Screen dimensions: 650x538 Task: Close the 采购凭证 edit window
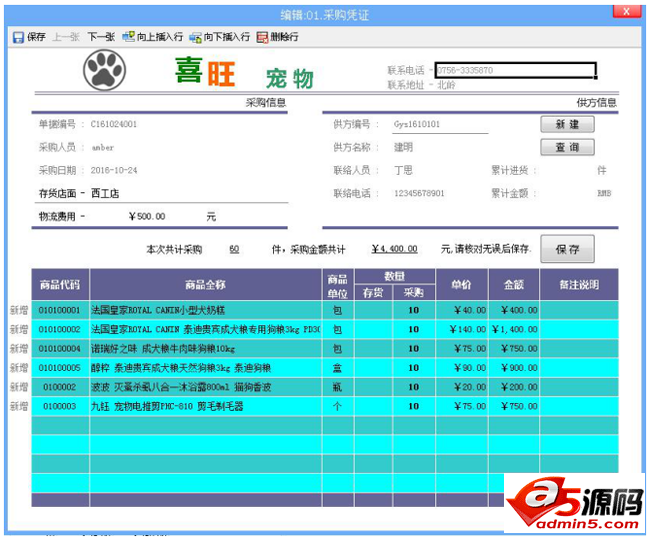(626, 11)
